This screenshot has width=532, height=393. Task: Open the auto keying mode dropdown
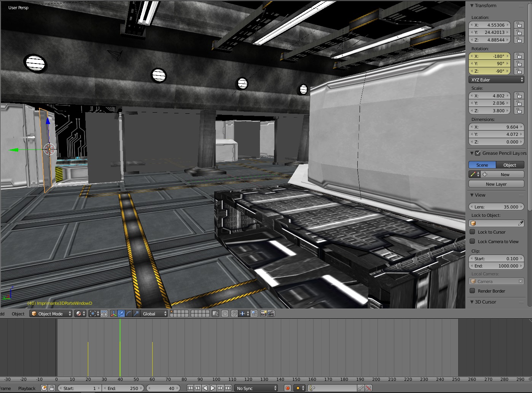tap(300, 388)
